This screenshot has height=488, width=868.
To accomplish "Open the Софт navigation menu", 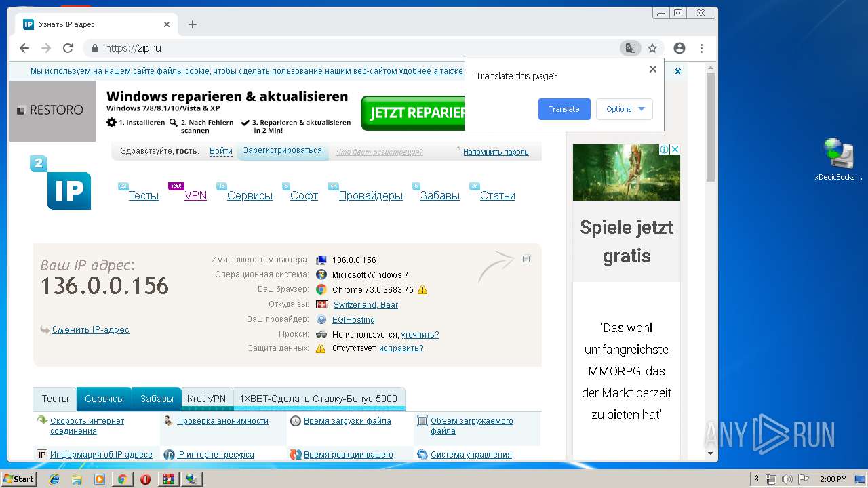I will (304, 195).
